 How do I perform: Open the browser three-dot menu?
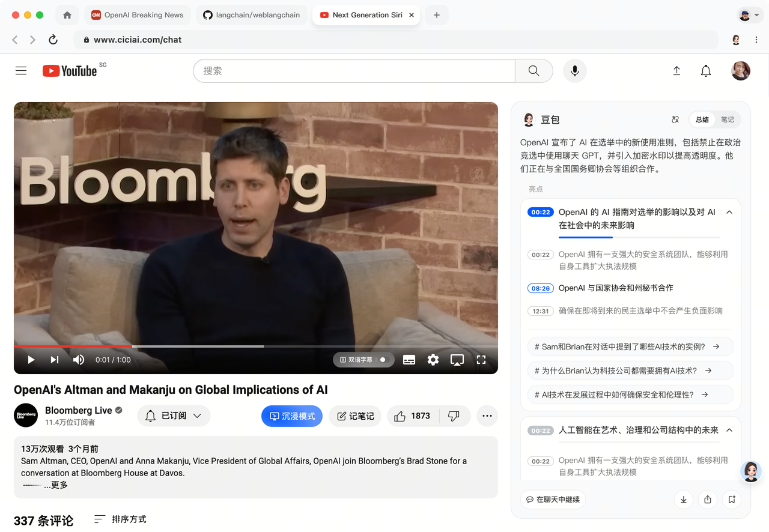tap(756, 40)
